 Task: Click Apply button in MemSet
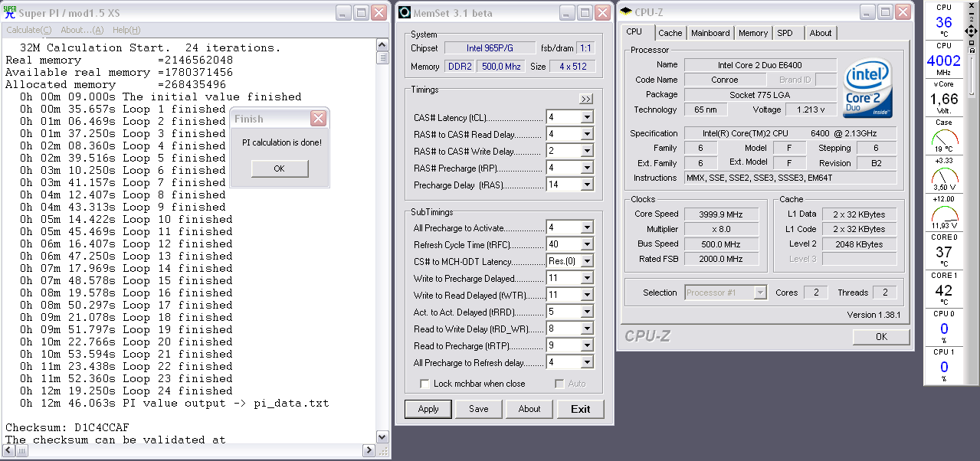pyautogui.click(x=428, y=409)
